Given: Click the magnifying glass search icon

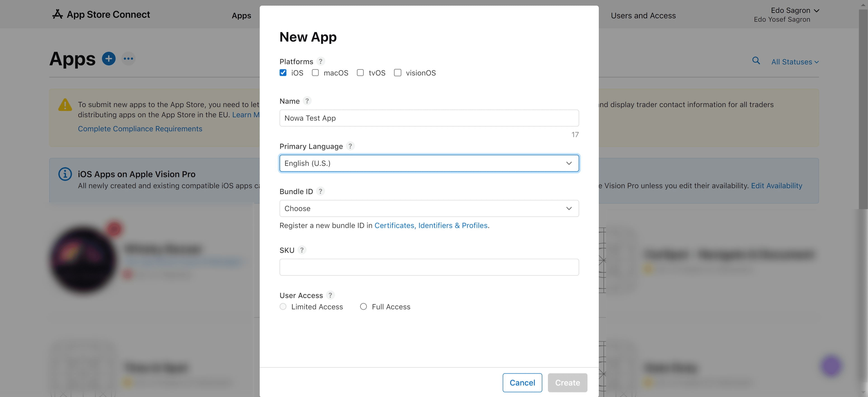Looking at the screenshot, I should [x=756, y=61].
